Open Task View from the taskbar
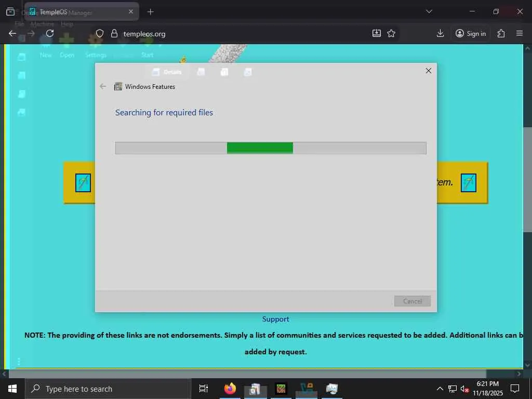Viewport: 532px width, 399px height. coord(204,389)
